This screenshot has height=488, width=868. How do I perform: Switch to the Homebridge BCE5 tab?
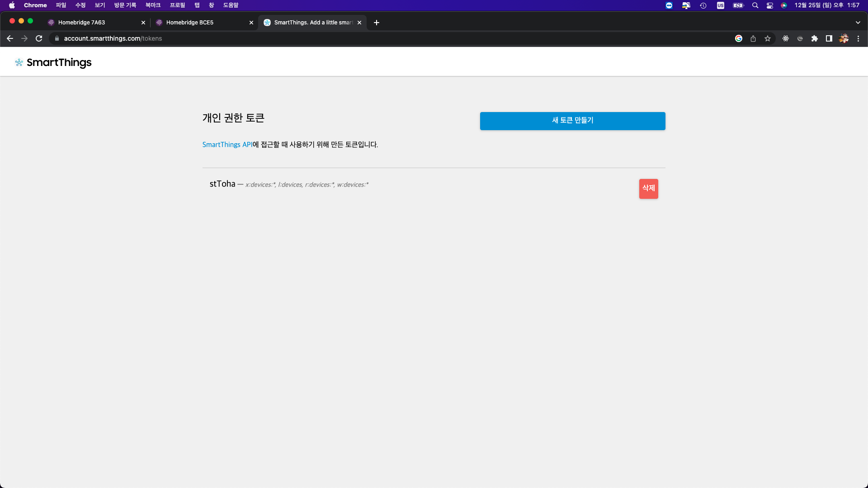click(199, 22)
